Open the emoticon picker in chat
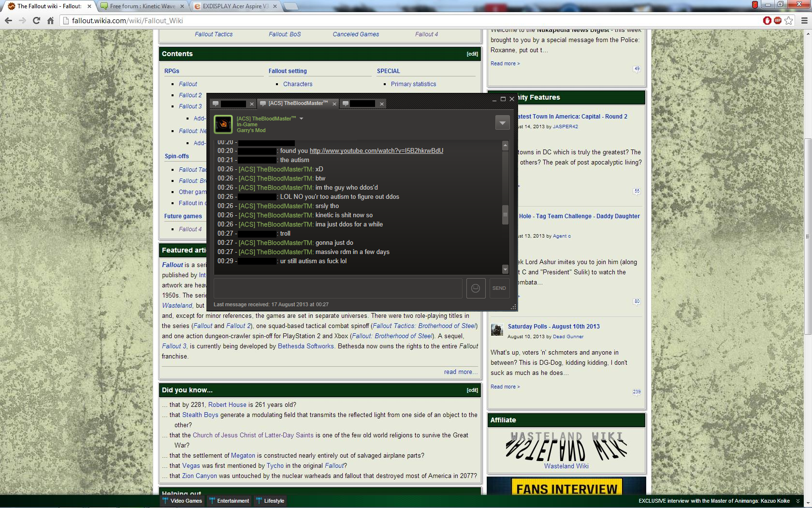 (476, 288)
